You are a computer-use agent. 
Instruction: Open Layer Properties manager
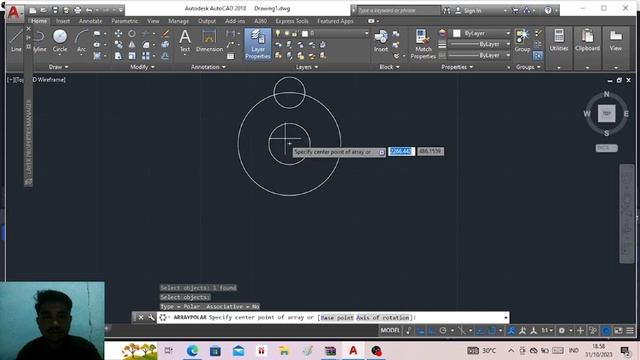click(258, 44)
